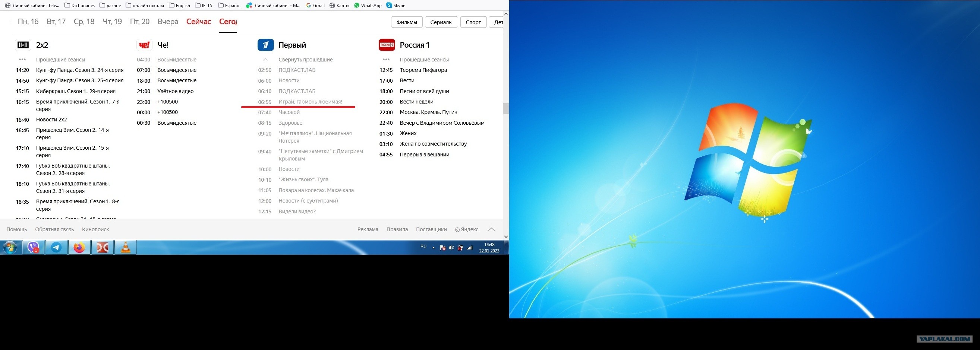Click the page scrollbar up arrow

[506, 14]
